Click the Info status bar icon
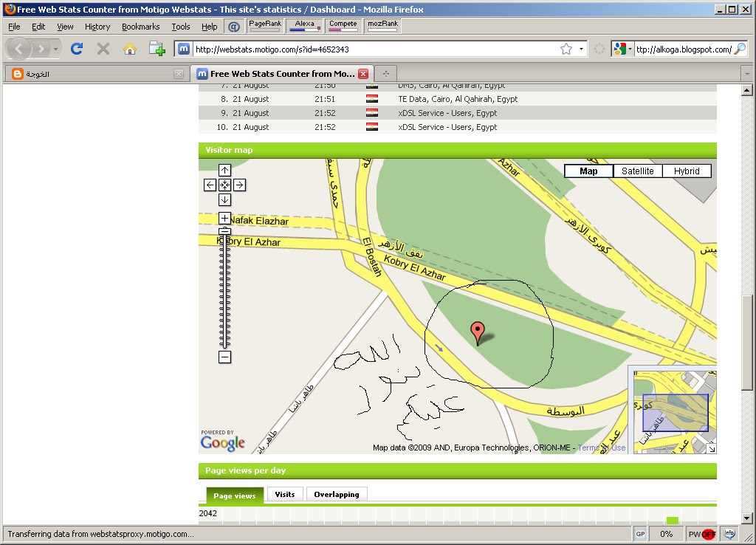 pyautogui.click(x=729, y=533)
